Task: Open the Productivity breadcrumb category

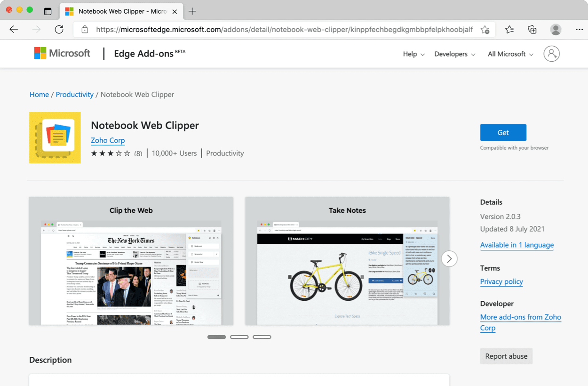Action: 74,94
